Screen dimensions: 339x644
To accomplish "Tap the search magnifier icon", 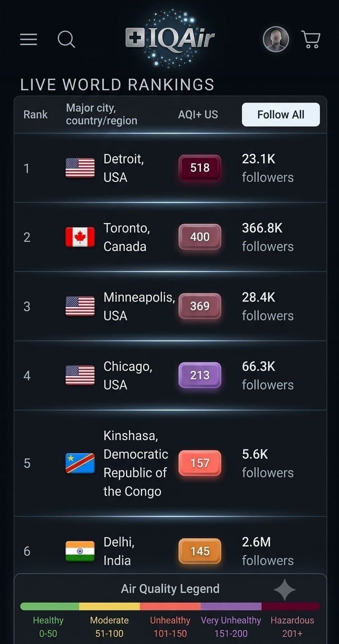I will [66, 39].
